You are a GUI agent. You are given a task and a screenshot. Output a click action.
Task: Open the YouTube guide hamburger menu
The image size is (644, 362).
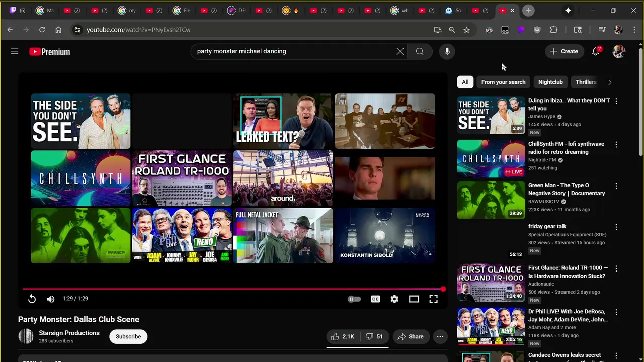(x=15, y=51)
